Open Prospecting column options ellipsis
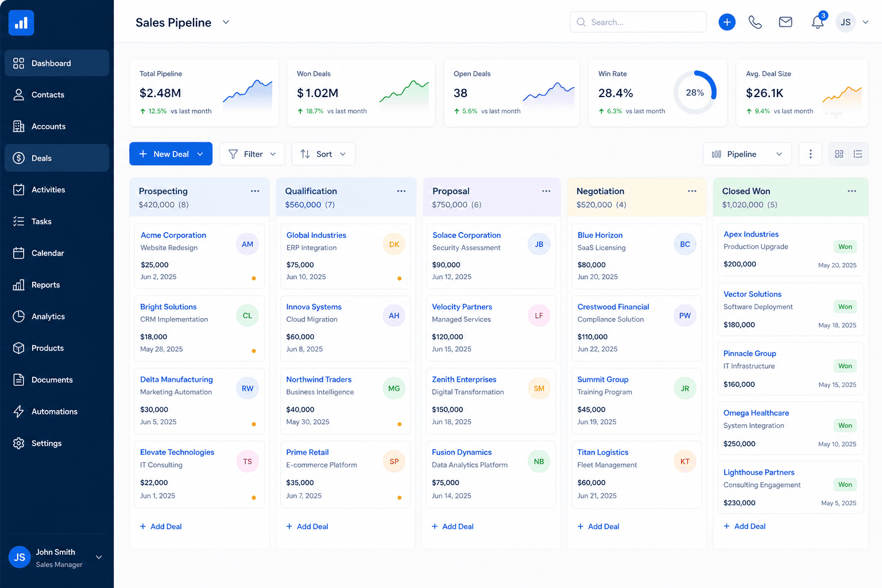882x588 pixels. tap(255, 191)
